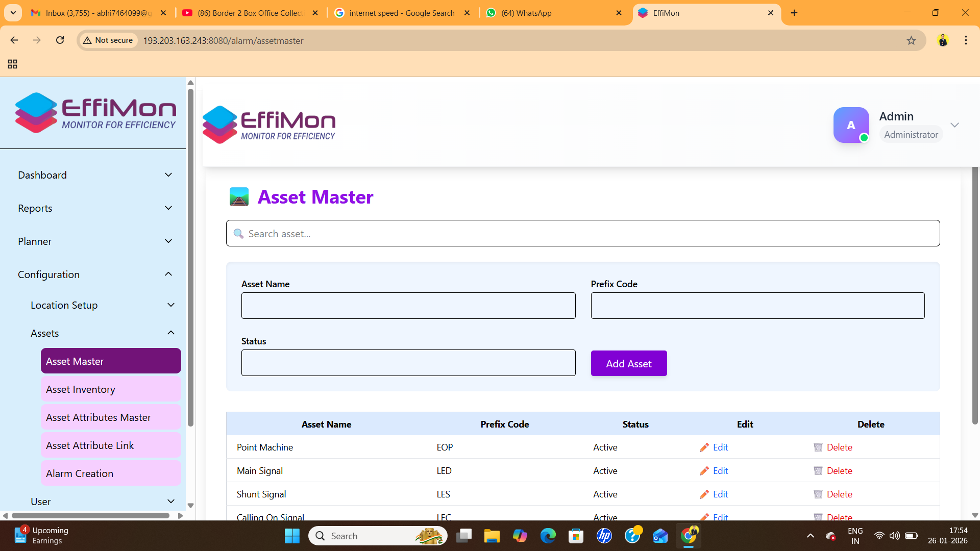Collapse the Configuration section
Image resolution: width=980 pixels, height=551 pixels.
point(168,274)
